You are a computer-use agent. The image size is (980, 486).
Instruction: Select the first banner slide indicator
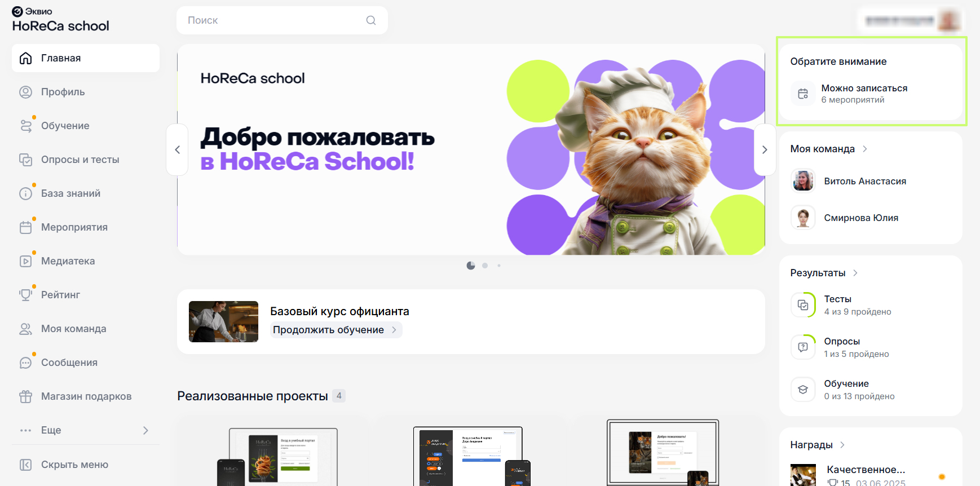click(471, 266)
